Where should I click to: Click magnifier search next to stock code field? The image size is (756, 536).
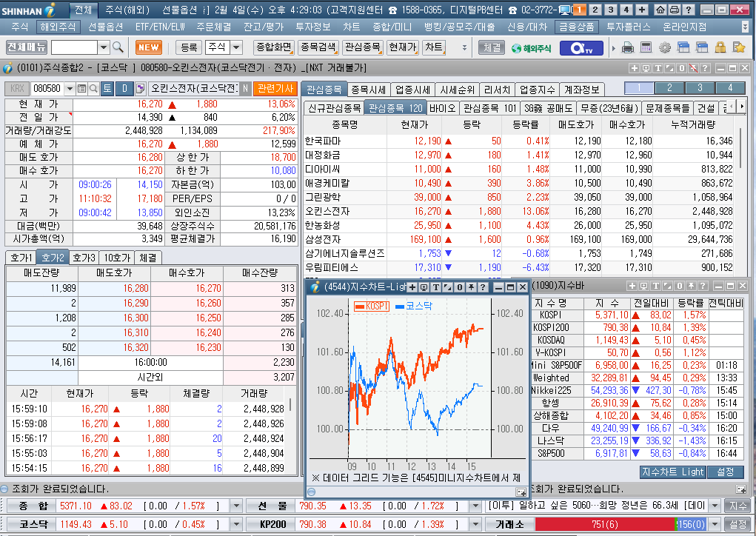[93, 88]
